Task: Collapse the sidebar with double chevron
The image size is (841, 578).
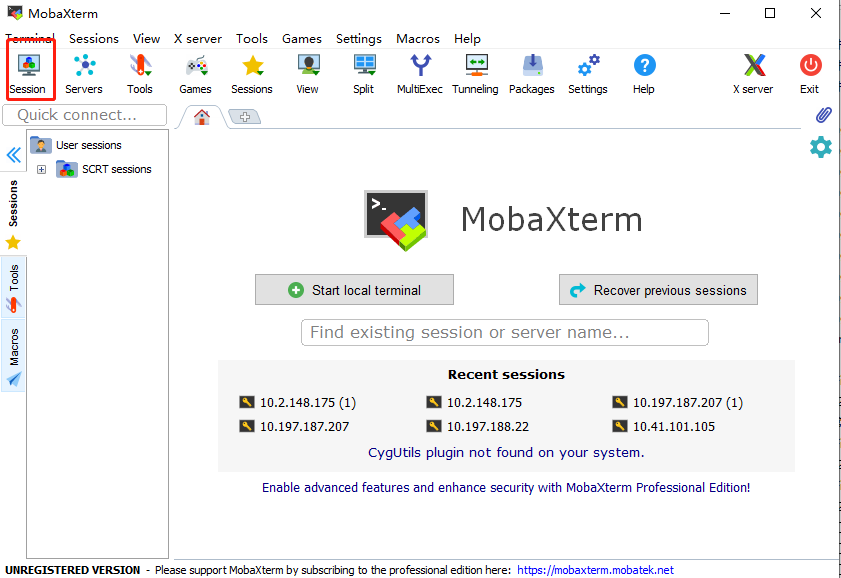Action: tap(13, 155)
